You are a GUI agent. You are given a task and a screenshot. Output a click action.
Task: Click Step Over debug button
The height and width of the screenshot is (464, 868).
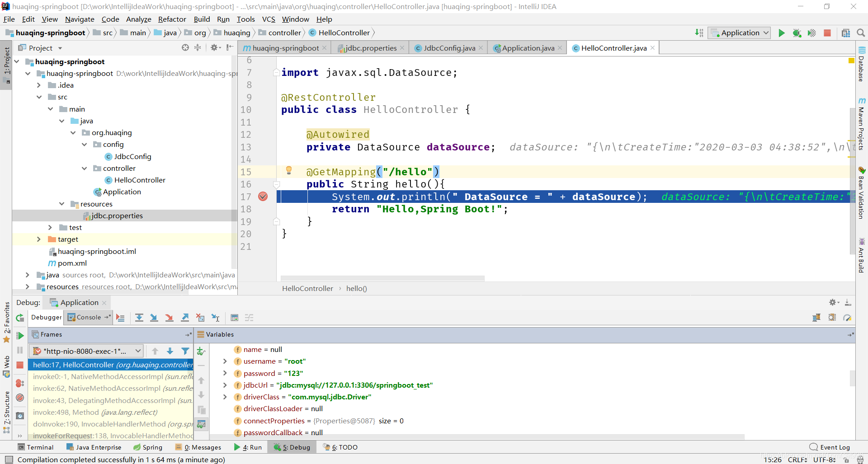point(139,318)
